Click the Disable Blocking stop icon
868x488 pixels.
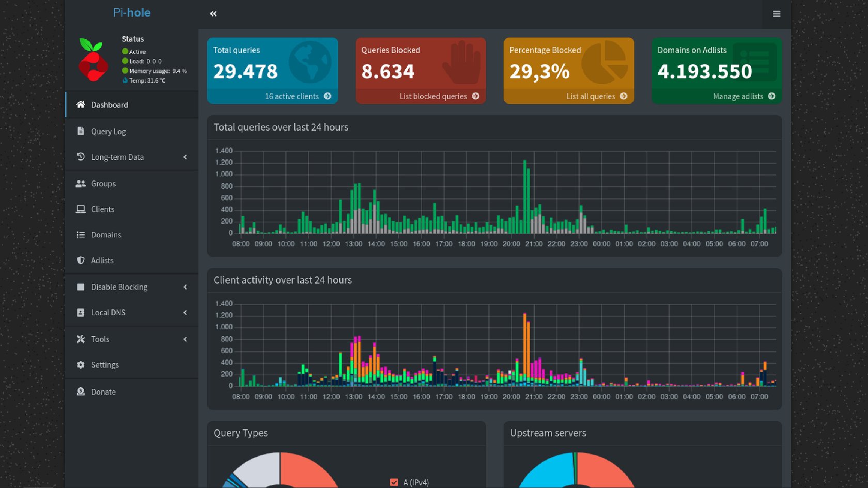point(81,287)
